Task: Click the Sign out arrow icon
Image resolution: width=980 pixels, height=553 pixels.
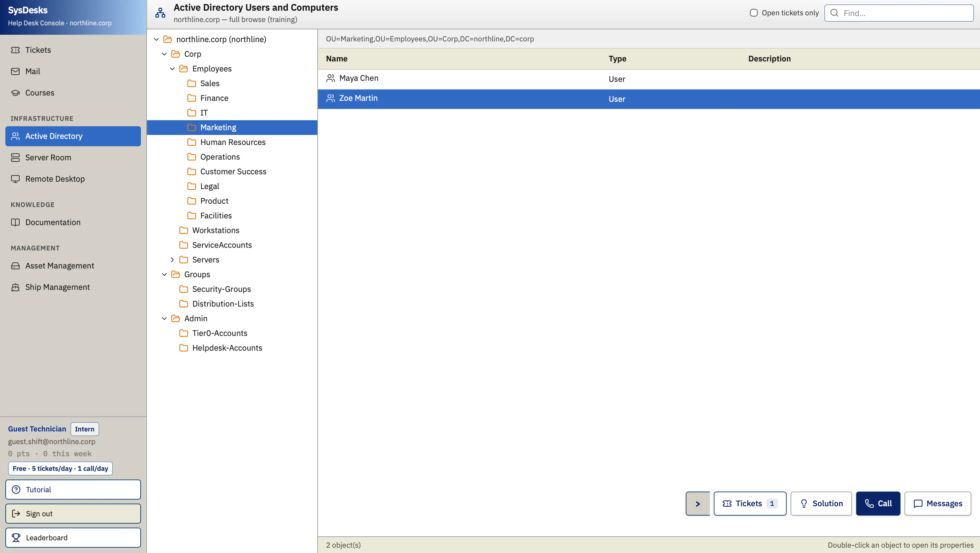Action: 16,514
